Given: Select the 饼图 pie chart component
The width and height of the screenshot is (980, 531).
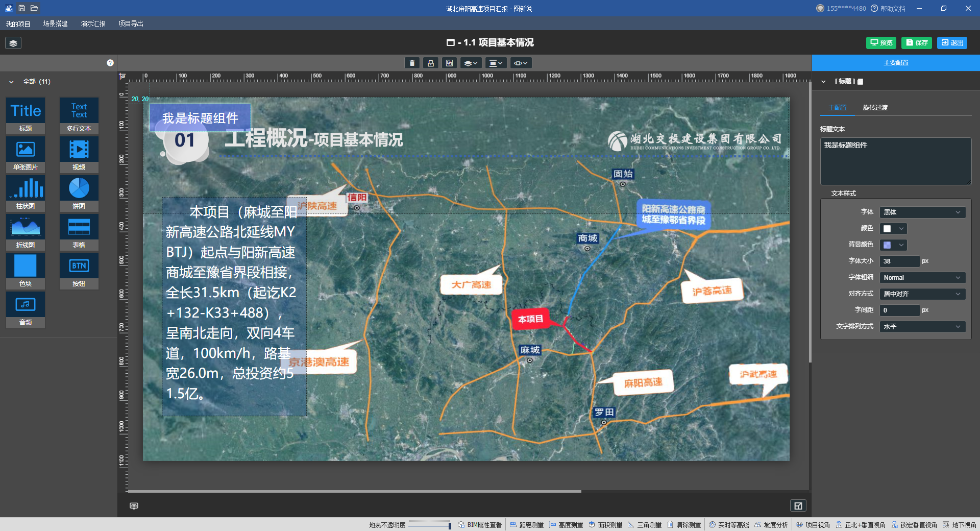Looking at the screenshot, I should pos(79,193).
